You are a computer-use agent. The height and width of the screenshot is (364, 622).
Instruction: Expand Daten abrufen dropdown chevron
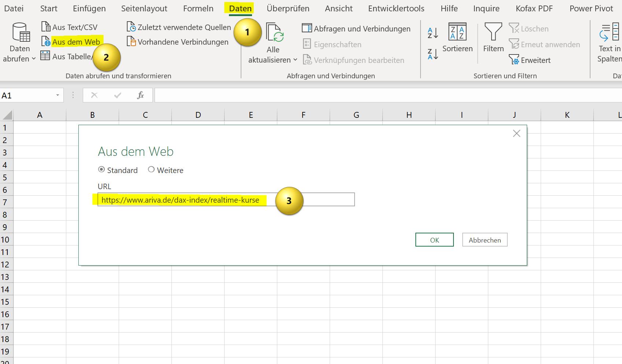[34, 59]
